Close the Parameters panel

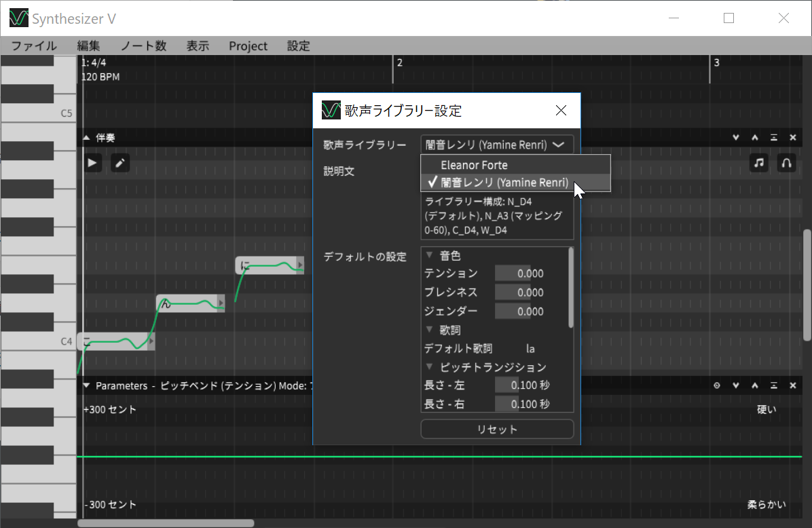(x=793, y=385)
